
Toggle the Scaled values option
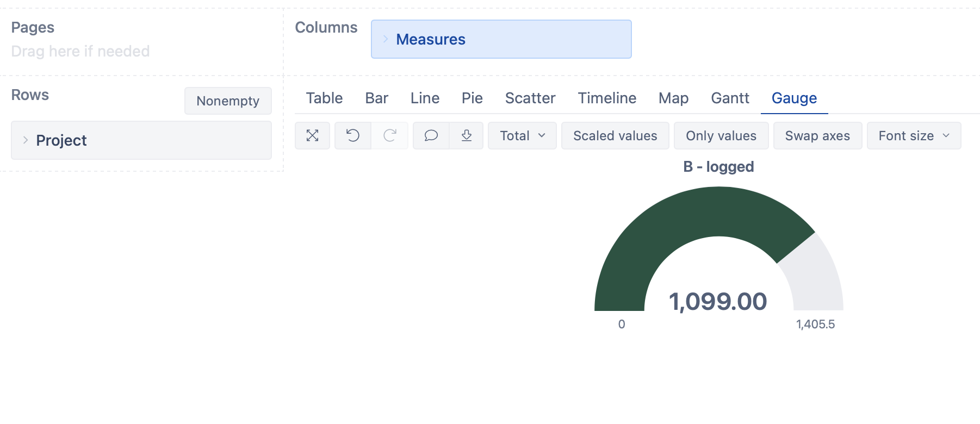pos(615,135)
